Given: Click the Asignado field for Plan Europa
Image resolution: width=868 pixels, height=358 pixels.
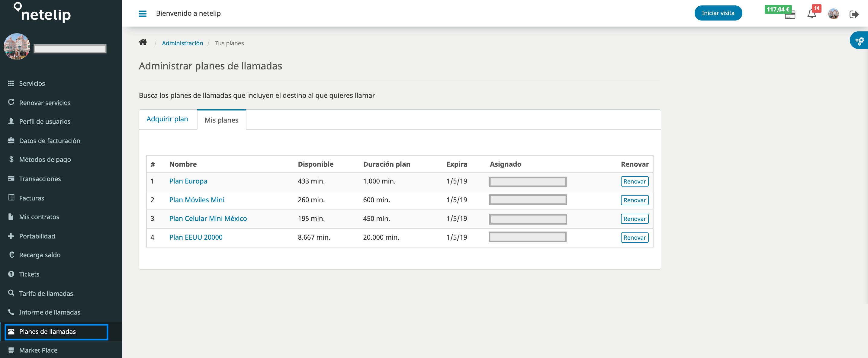Looking at the screenshot, I should 528,181.
